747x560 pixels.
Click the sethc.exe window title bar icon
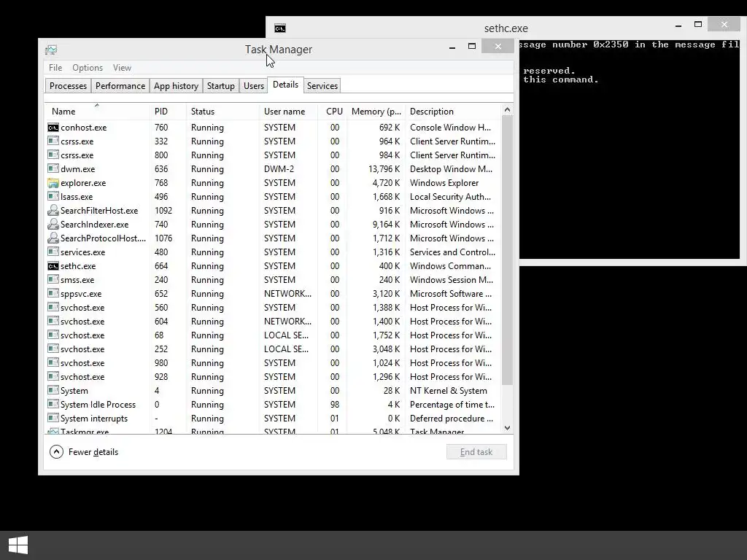coord(280,28)
